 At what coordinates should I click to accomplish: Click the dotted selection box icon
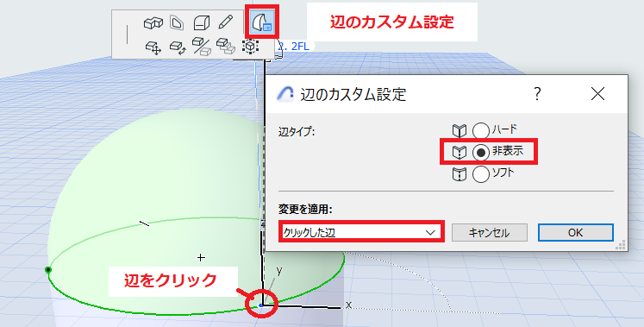coord(250,46)
